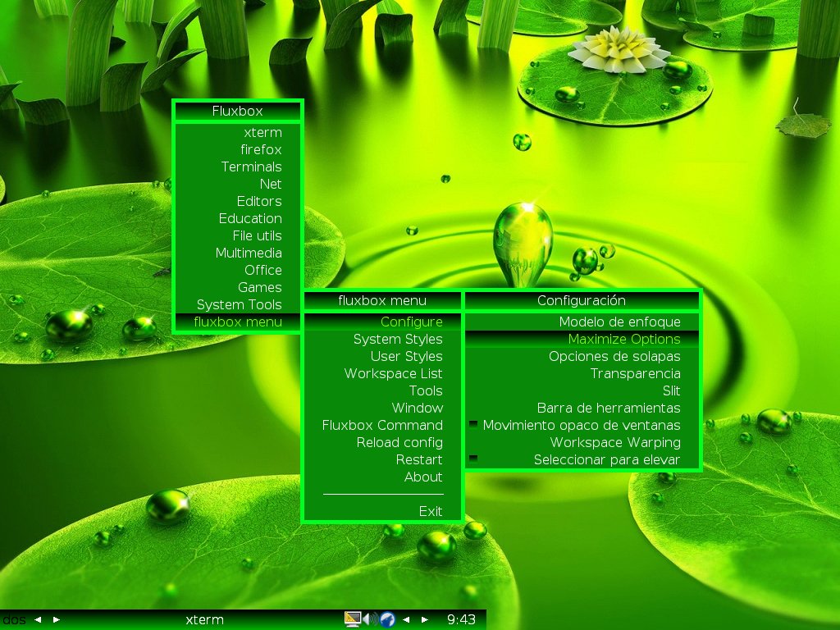Toggle 'Seleccionar para elevar' option
The width and height of the screenshot is (840, 630).
click(x=582, y=459)
